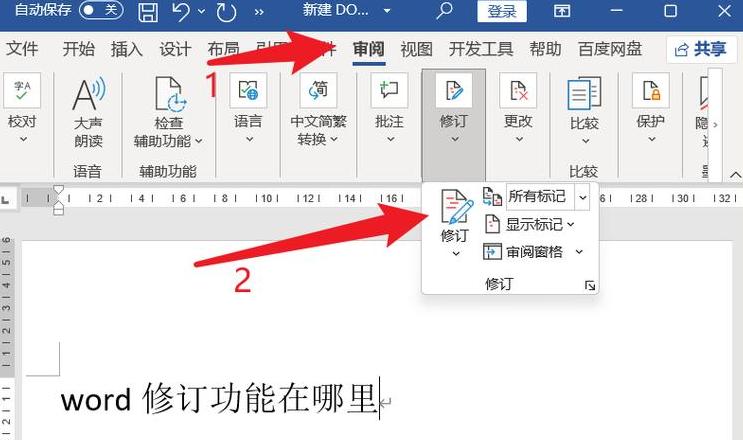Viewport: 743px width, 440px height.
Task: Click the display for review icon
Action: coord(492,196)
